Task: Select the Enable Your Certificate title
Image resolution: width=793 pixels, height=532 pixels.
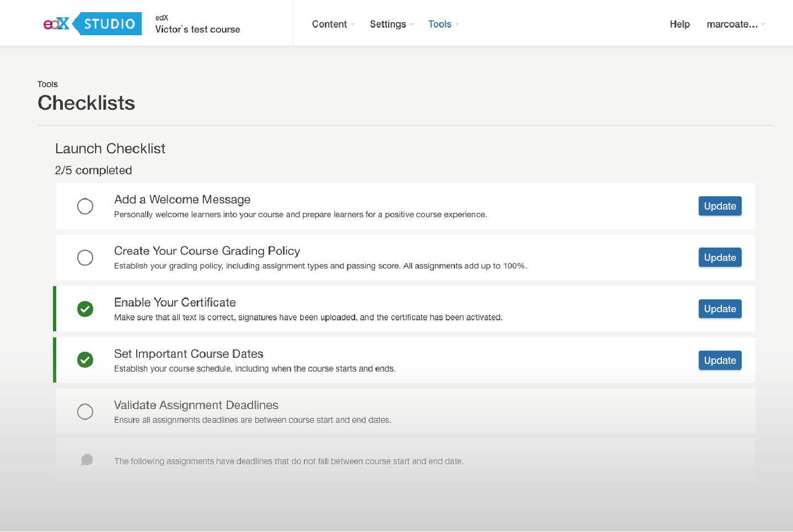Action: [175, 302]
